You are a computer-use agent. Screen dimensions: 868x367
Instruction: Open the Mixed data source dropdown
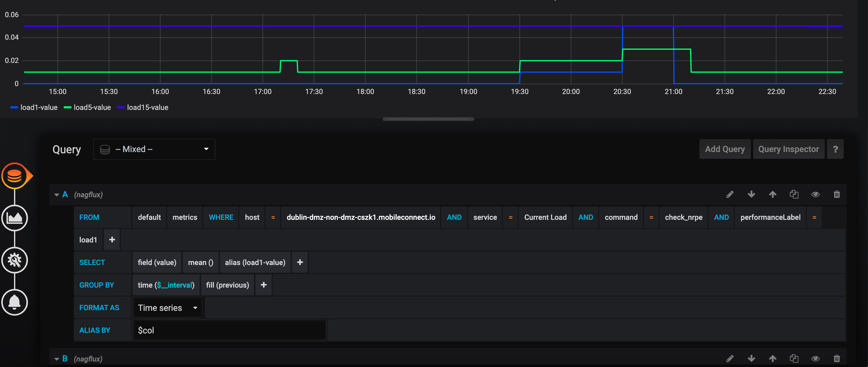click(x=154, y=149)
